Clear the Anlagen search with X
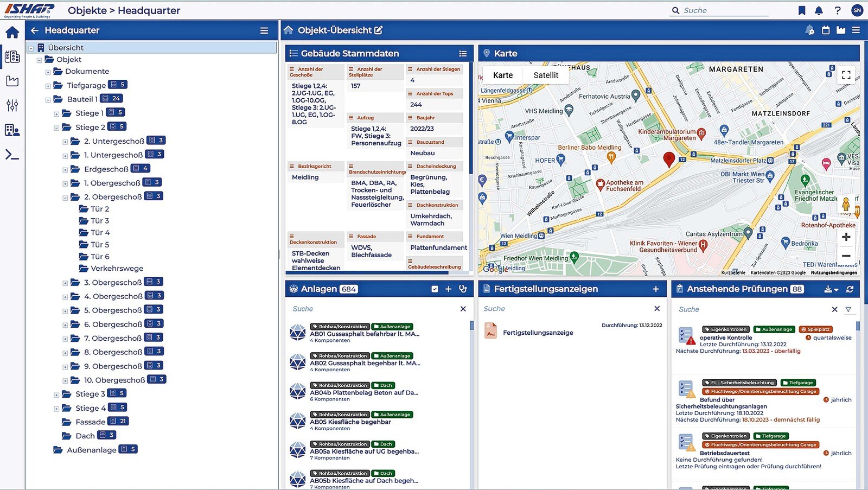The height and width of the screenshot is (490, 868). [x=463, y=309]
